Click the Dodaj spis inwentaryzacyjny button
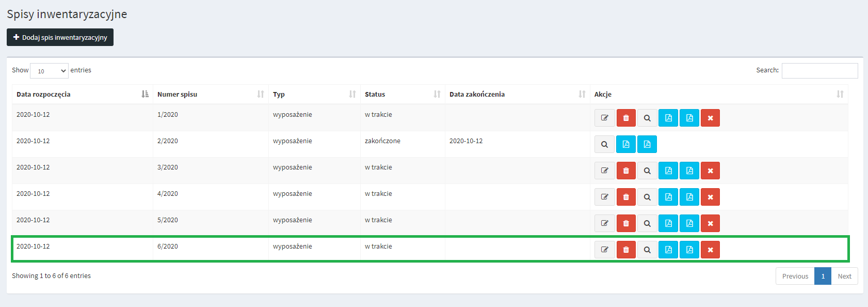Viewport: 868px width, 307px height. [x=60, y=37]
